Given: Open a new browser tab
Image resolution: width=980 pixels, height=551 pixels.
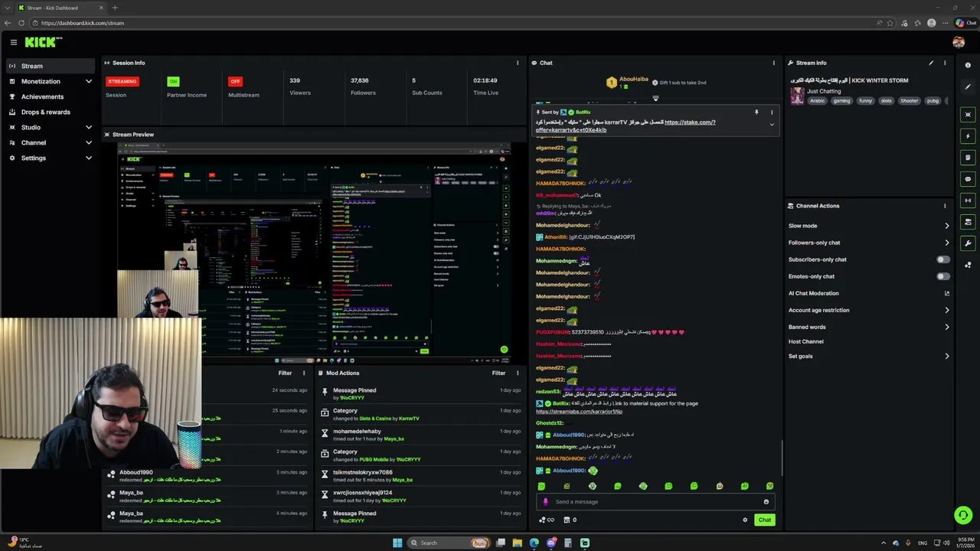Looking at the screenshot, I should click(x=115, y=8).
